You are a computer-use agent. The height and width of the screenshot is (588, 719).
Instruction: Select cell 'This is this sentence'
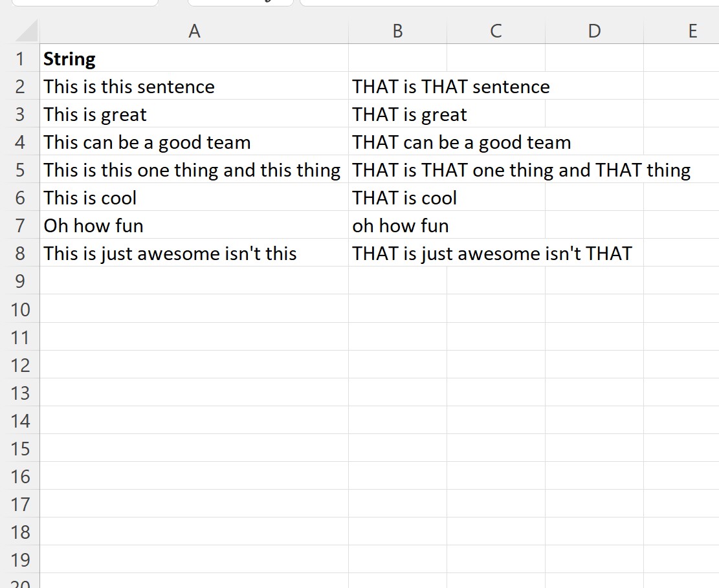pyautogui.click(x=194, y=86)
